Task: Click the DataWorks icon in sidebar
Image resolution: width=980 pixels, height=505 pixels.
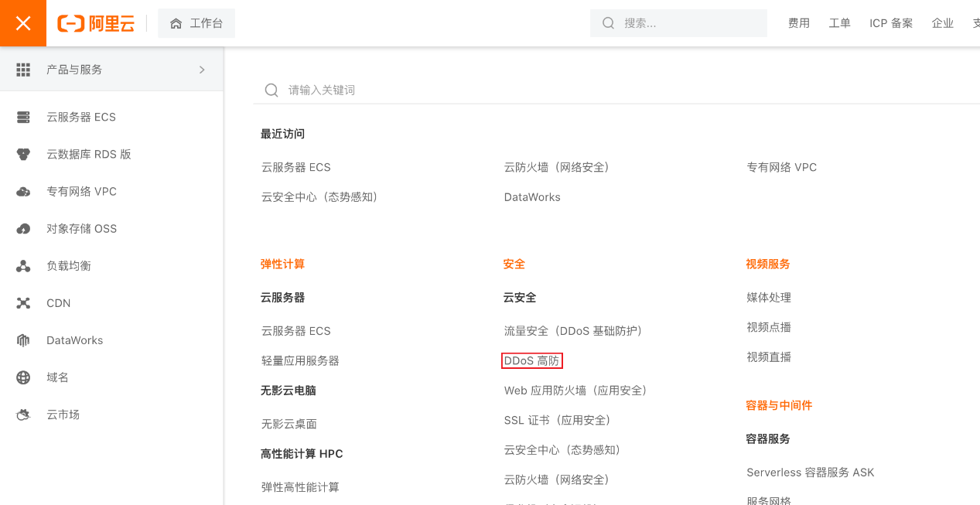Action: [x=23, y=340]
